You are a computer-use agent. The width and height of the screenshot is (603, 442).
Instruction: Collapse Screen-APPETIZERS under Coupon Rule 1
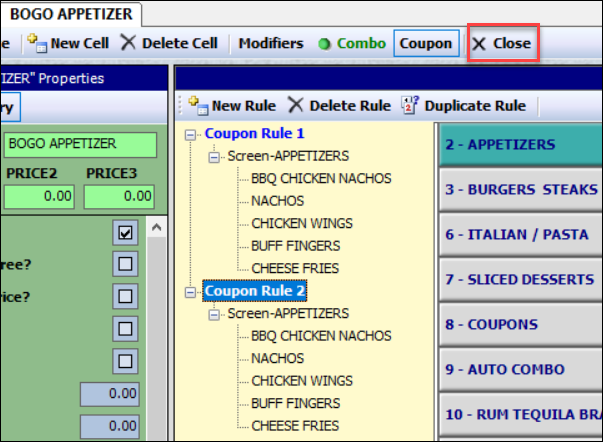[x=214, y=157]
